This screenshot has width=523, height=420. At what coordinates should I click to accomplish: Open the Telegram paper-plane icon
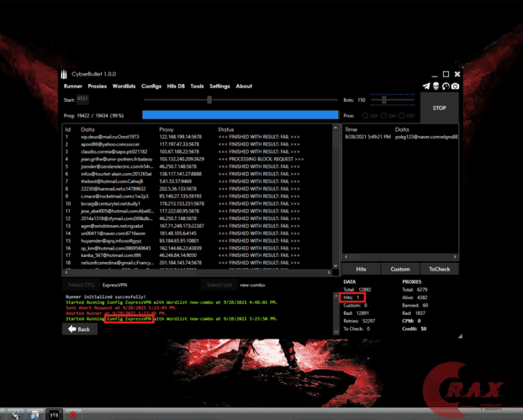[x=426, y=86]
